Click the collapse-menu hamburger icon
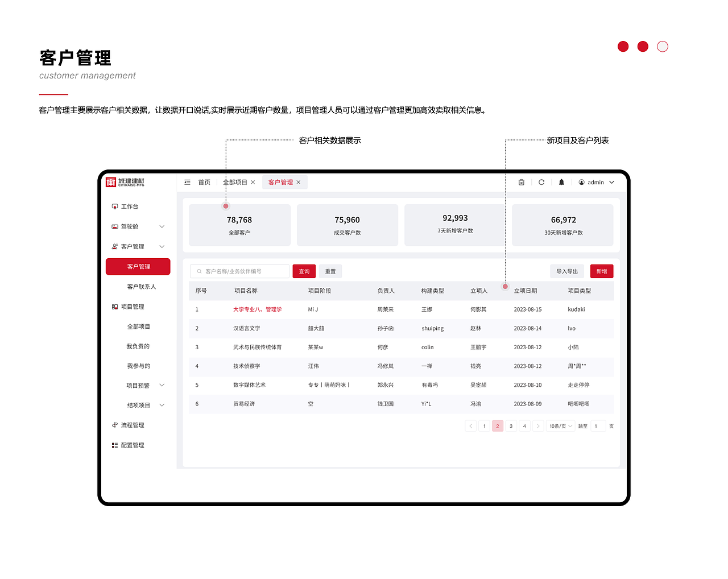 pyautogui.click(x=187, y=182)
